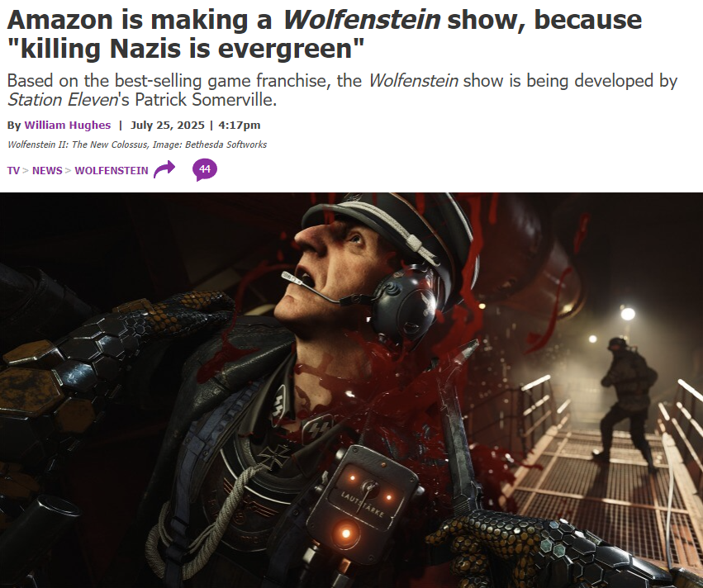Click the July 25, 2025 date

click(167, 125)
